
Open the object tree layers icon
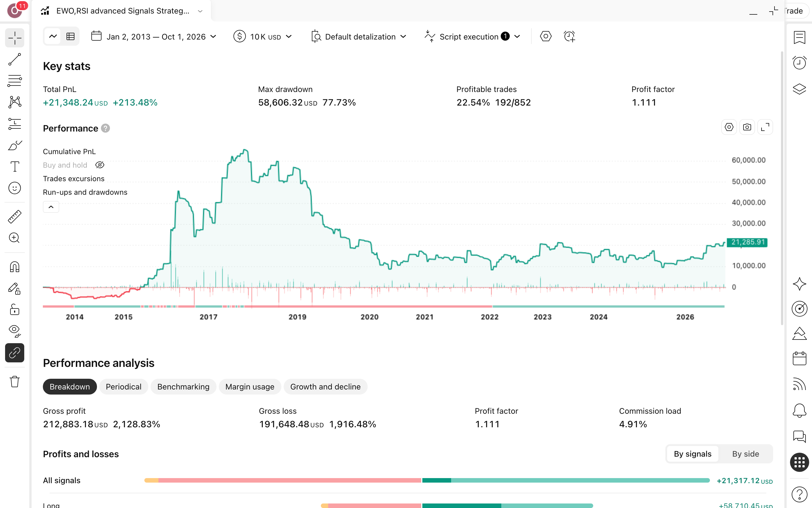[x=799, y=89]
